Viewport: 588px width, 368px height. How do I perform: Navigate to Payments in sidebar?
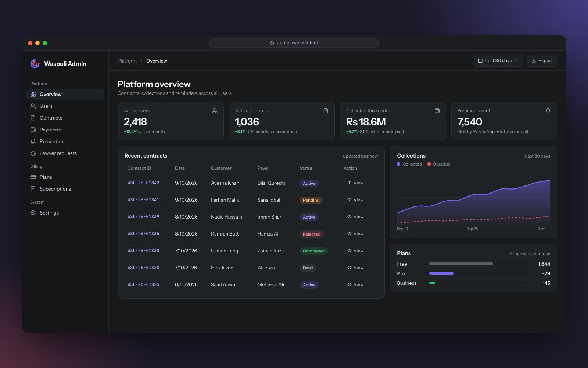(65, 130)
